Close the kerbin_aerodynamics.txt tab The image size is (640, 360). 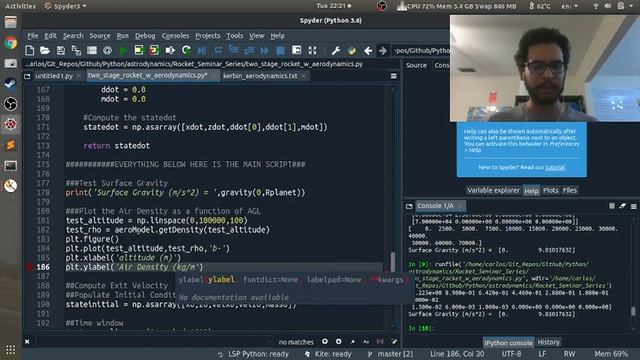pos(303,76)
